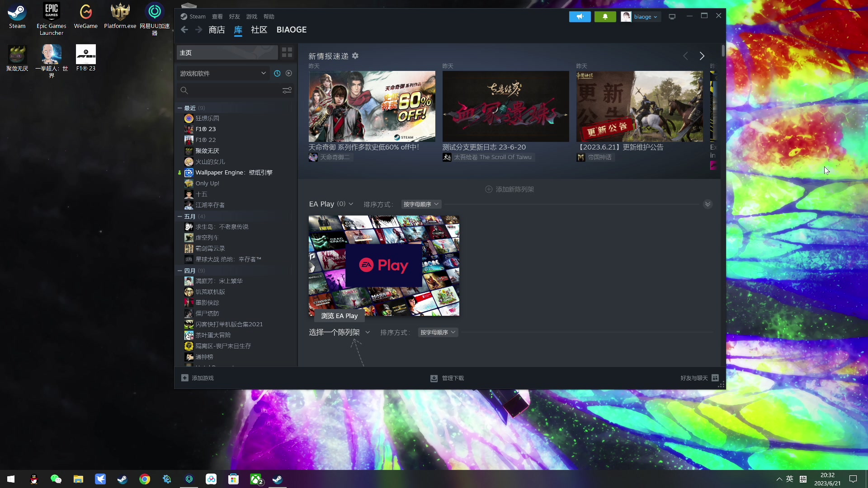Open Epic Games Launcher desktop icon
Viewport: 868px width, 488px height.
click(52, 19)
